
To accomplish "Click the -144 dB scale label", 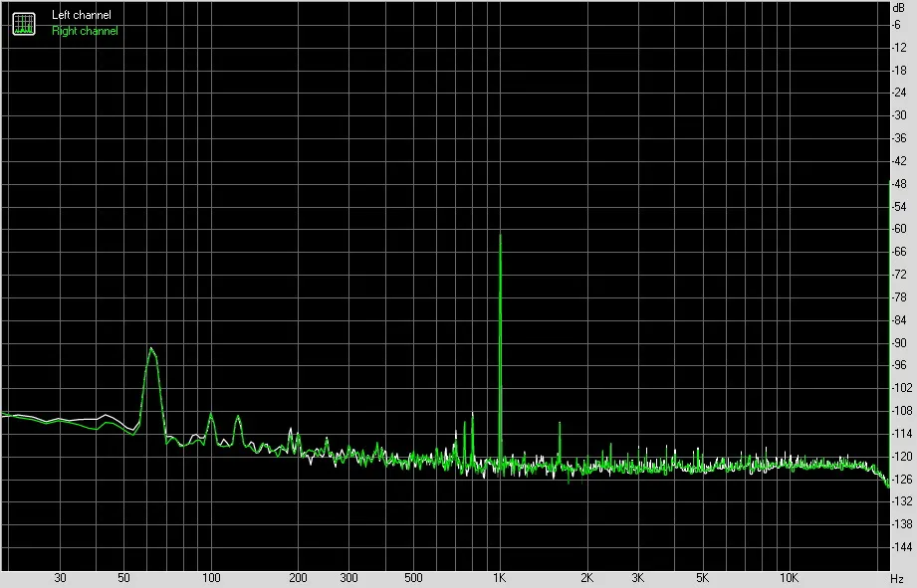I will coord(901,547).
